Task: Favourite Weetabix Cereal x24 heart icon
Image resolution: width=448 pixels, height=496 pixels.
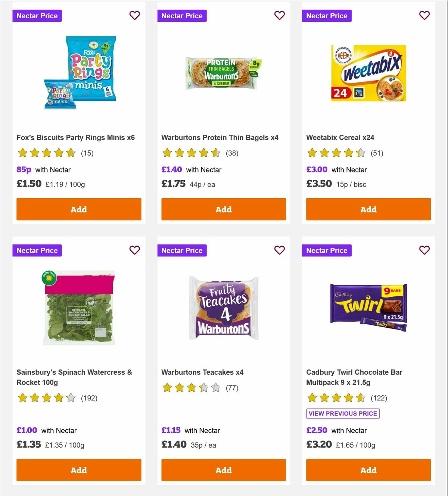Action: pos(424,15)
